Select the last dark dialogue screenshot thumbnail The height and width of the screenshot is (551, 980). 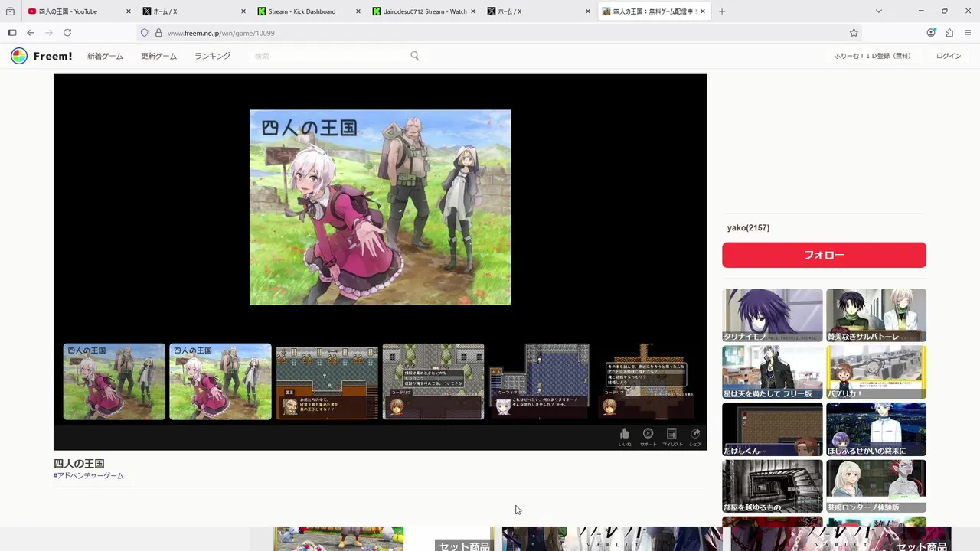(x=646, y=382)
